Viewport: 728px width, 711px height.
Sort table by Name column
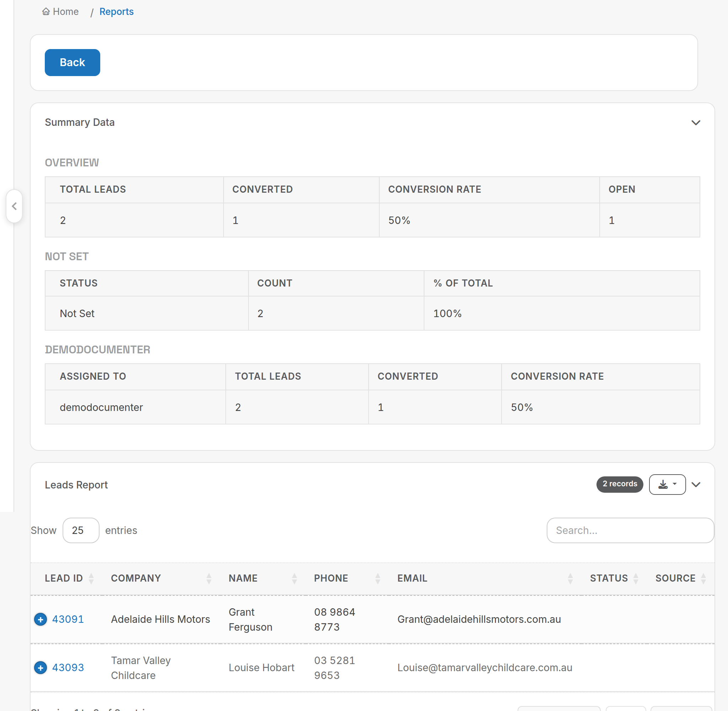click(263, 578)
